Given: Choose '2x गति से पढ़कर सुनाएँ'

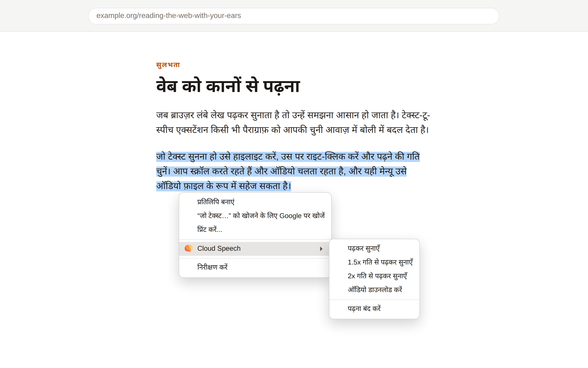Looking at the screenshot, I should pos(374,276).
